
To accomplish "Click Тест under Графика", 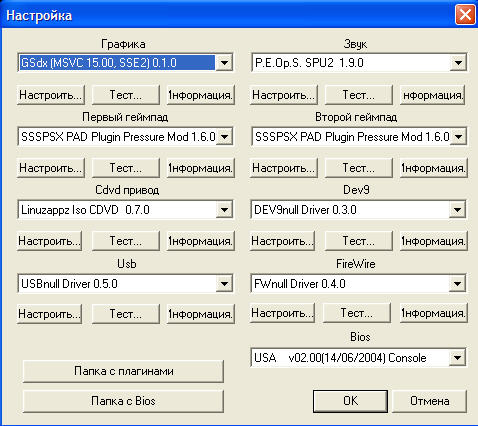I will click(x=126, y=95).
